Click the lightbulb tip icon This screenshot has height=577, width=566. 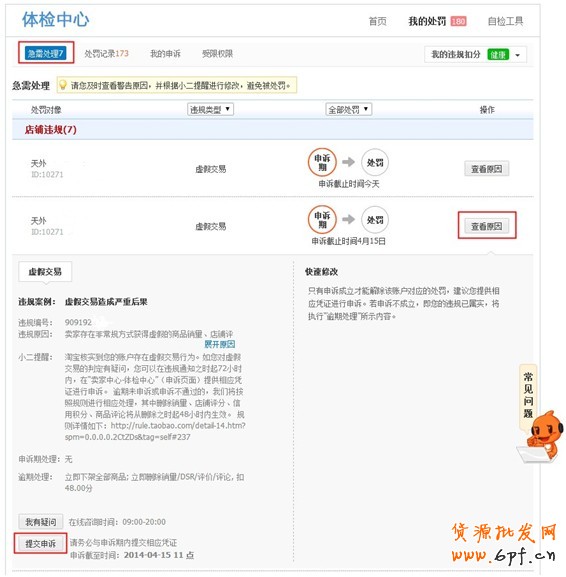point(63,85)
